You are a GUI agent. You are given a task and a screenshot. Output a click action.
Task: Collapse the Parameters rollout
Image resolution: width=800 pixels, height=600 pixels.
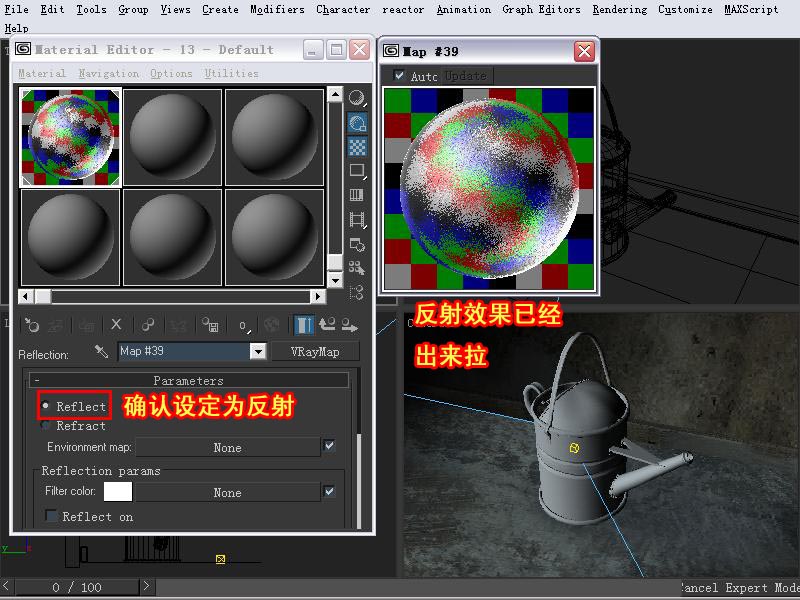click(187, 381)
